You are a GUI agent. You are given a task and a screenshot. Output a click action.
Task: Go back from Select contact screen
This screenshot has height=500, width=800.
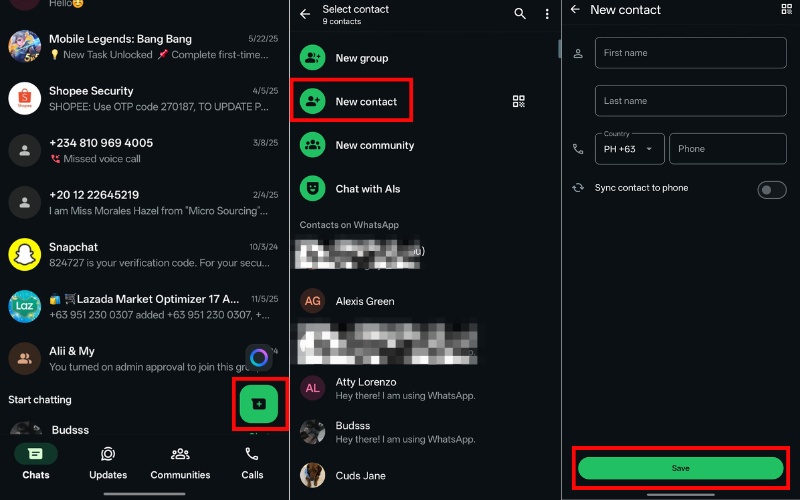pos(306,14)
